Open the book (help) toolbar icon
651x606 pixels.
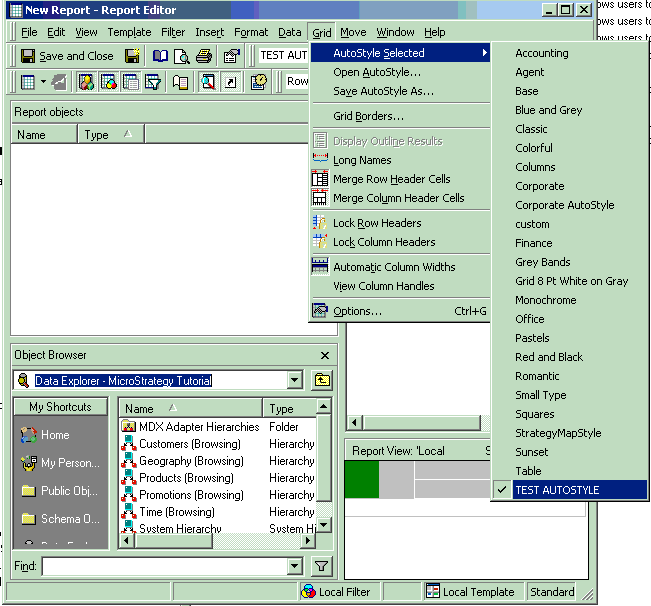(x=160, y=56)
